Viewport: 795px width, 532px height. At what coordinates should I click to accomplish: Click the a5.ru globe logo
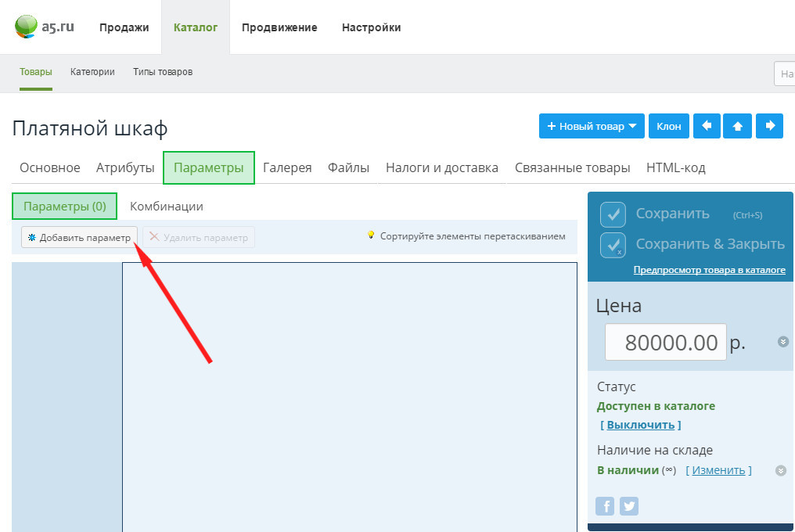point(27,27)
